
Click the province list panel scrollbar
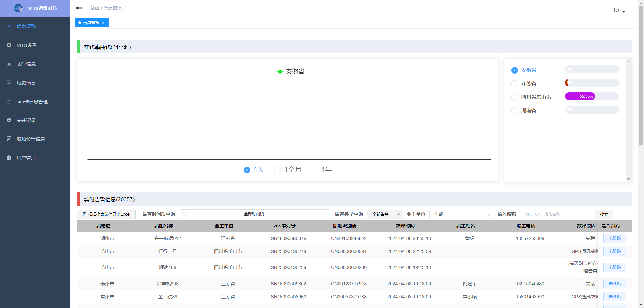[x=628, y=120]
